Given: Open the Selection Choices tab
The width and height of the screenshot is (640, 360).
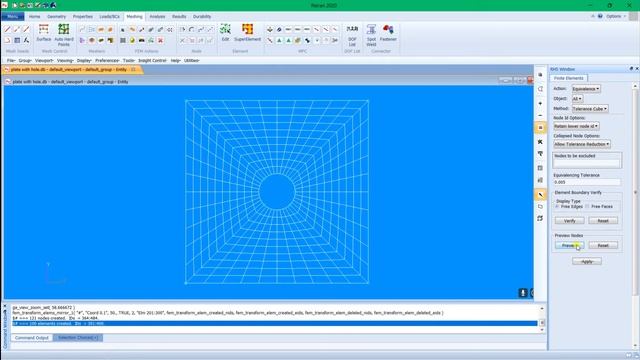Looking at the screenshot, I should point(78,338).
